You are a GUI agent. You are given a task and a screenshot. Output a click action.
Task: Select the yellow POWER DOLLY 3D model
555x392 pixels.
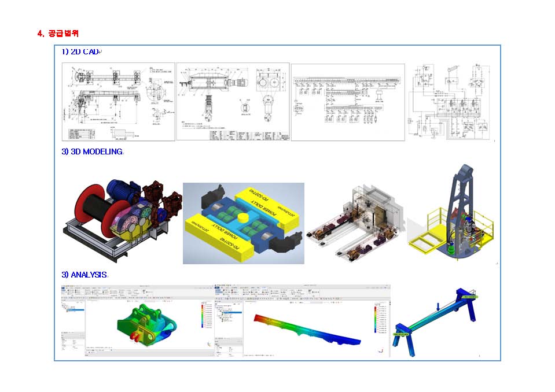pos(244,223)
